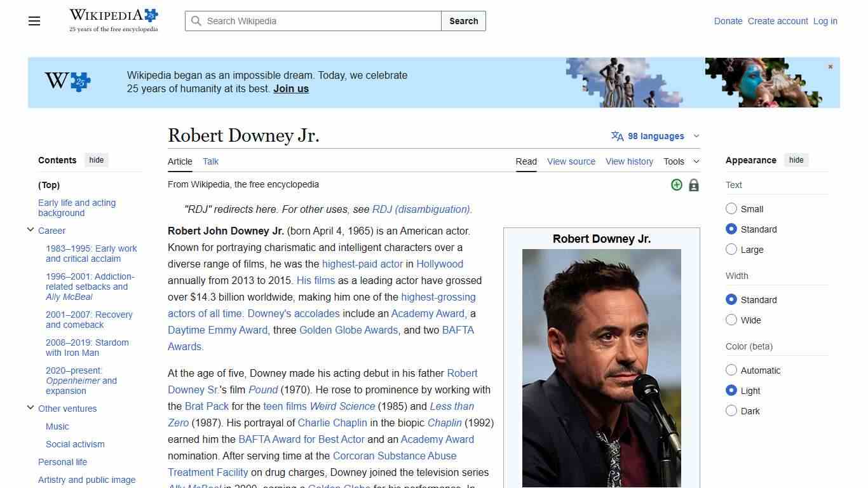Click the green article-status icon near the title
Viewport: 868px width, 488px height.
pos(676,184)
